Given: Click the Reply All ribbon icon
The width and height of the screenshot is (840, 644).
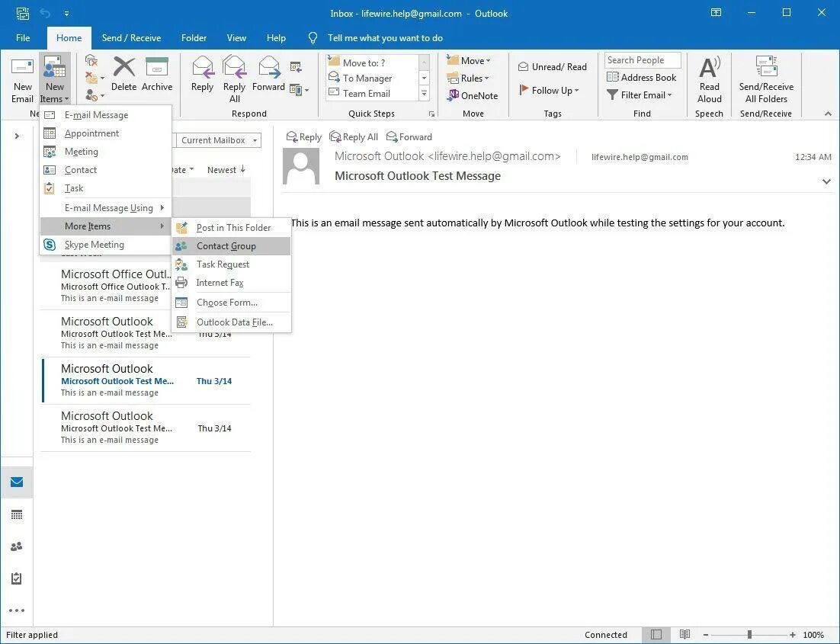Looking at the screenshot, I should click(x=234, y=79).
